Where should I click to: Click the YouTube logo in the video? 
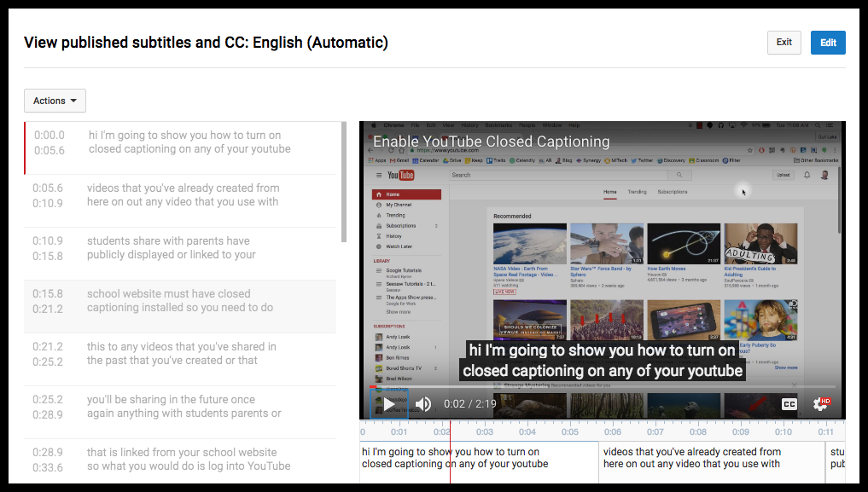pos(401,176)
